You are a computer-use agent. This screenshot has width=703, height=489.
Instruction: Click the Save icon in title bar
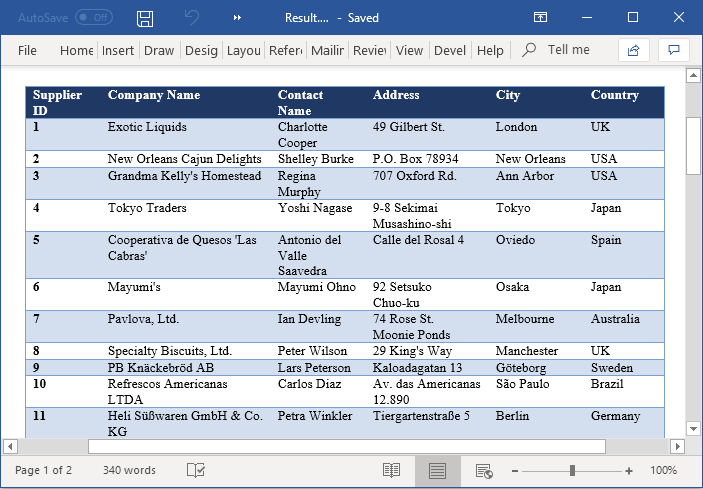(x=145, y=18)
